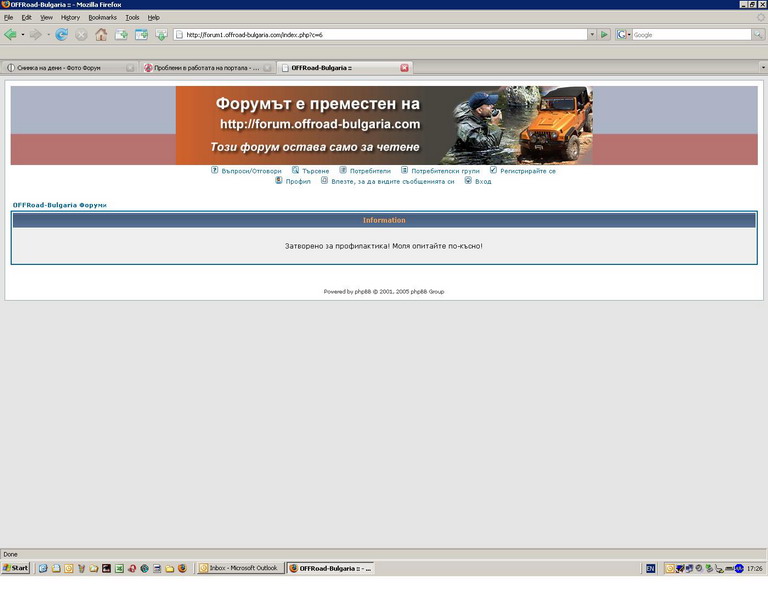Open Inbox - Microsoft Outlook from taskbar
768x611 pixels.
click(239, 568)
